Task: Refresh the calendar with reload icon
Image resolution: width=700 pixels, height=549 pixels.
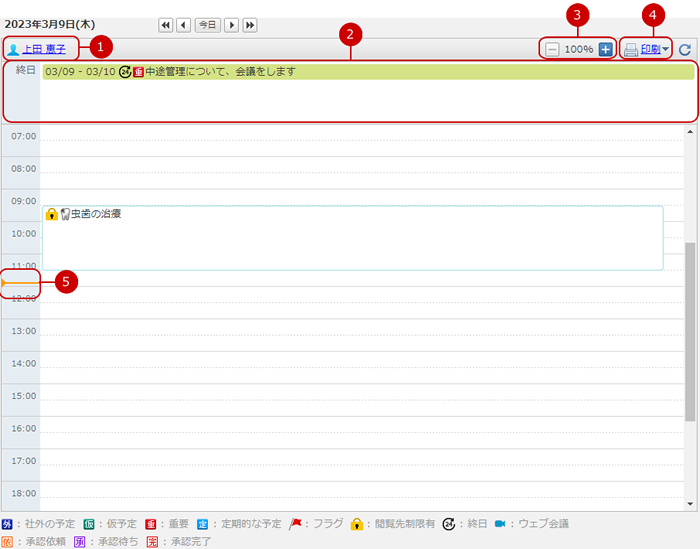Action: click(685, 49)
